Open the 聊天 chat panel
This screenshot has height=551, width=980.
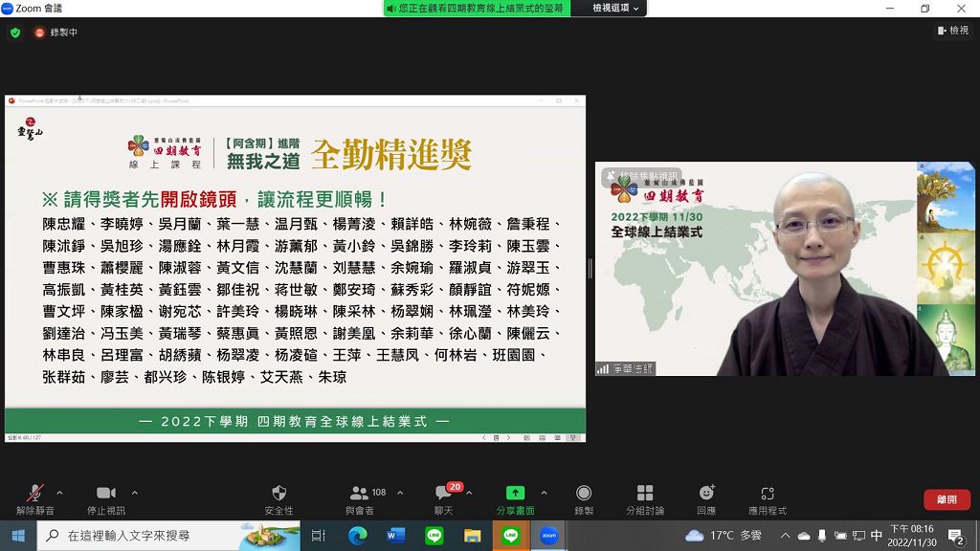pyautogui.click(x=444, y=499)
